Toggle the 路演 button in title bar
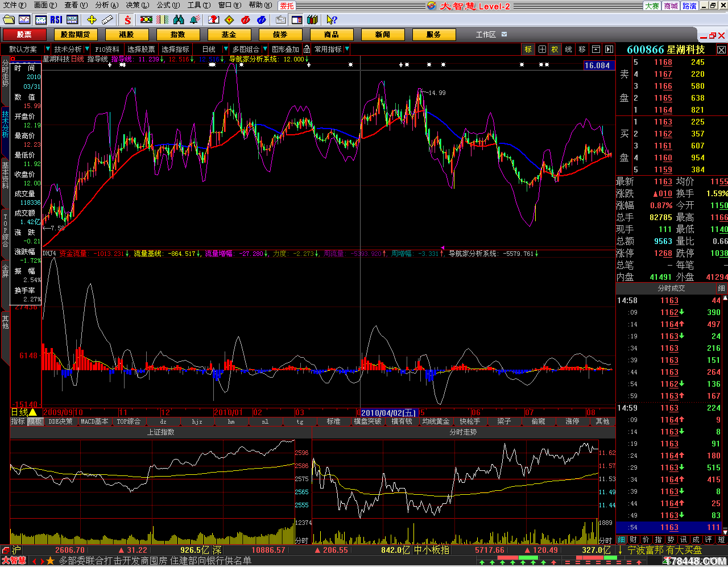The height and width of the screenshot is (567, 728). pos(690,6)
